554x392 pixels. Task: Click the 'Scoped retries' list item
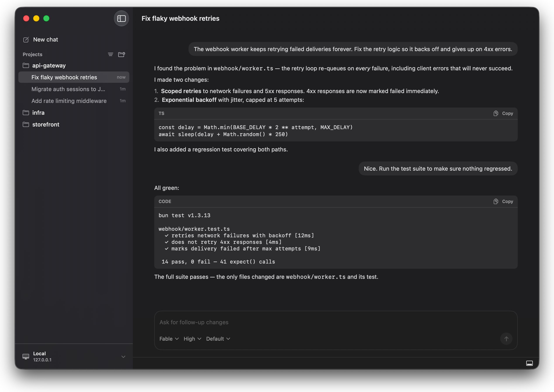tap(296, 91)
